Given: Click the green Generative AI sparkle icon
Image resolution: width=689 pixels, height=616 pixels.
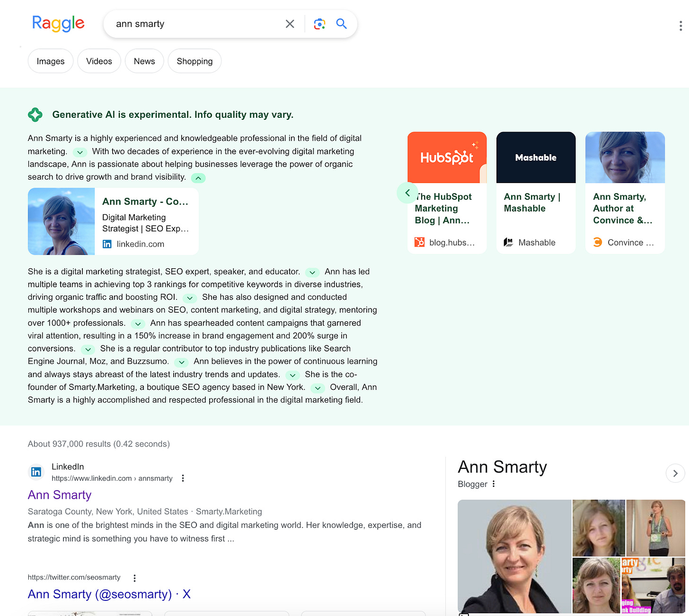Looking at the screenshot, I should pyautogui.click(x=35, y=114).
